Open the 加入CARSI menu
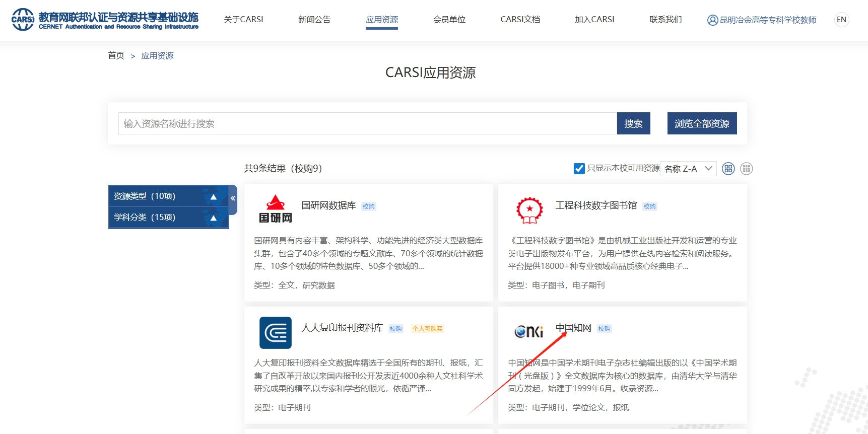 (x=594, y=20)
